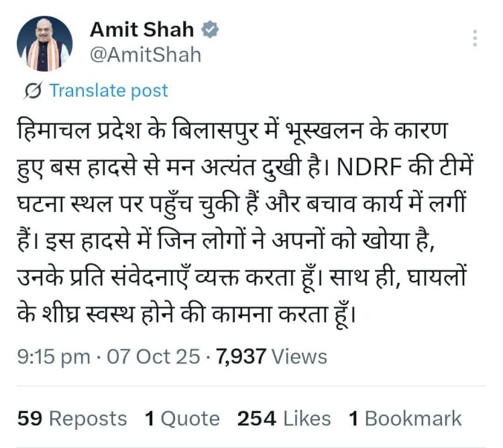Open the Amit Shah display name
Viewport: 503px width, 448px height.
[142, 30]
